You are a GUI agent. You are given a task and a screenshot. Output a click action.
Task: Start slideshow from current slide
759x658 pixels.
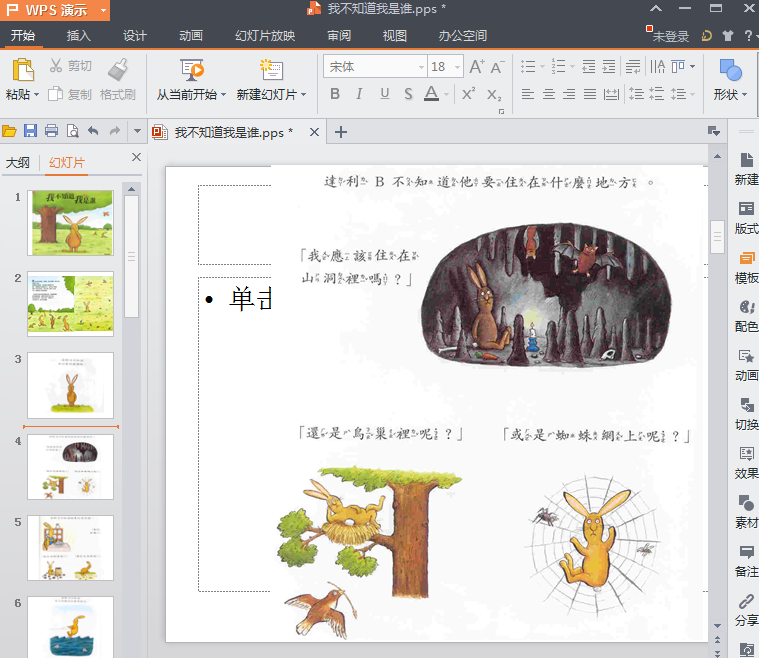click(192, 71)
